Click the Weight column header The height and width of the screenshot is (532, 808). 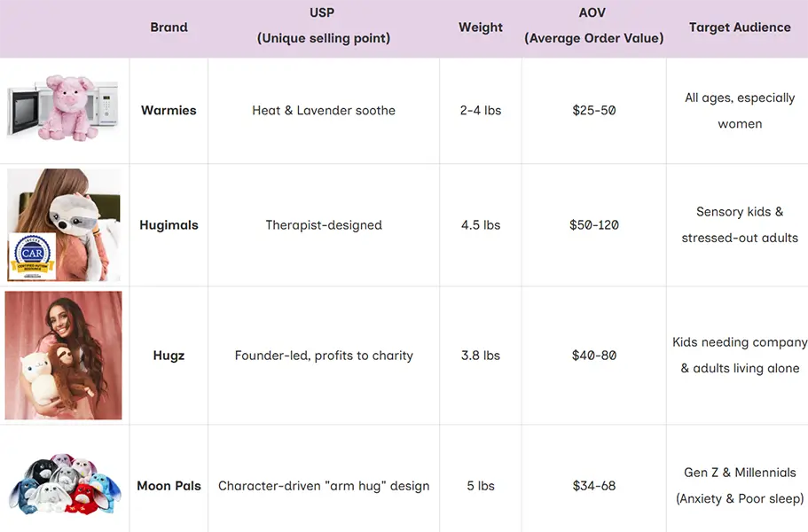coord(481,27)
